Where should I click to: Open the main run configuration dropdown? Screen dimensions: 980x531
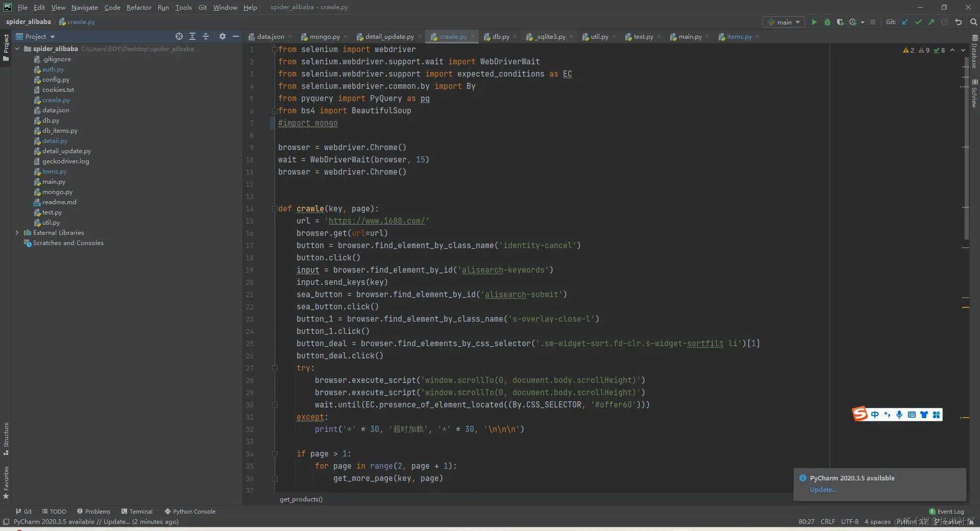coord(784,22)
